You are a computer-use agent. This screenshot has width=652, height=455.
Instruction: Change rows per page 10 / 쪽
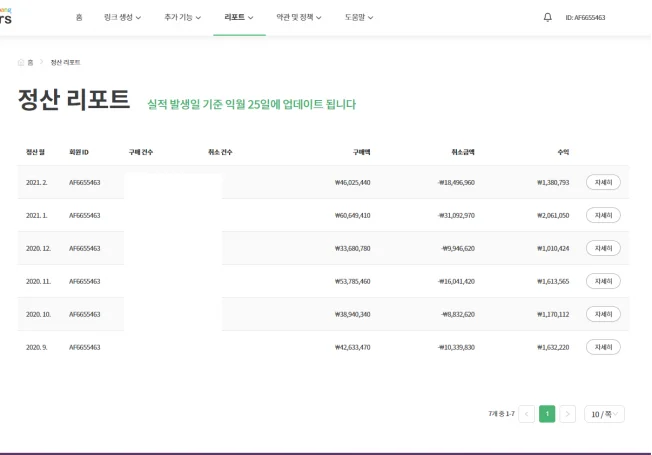point(604,414)
